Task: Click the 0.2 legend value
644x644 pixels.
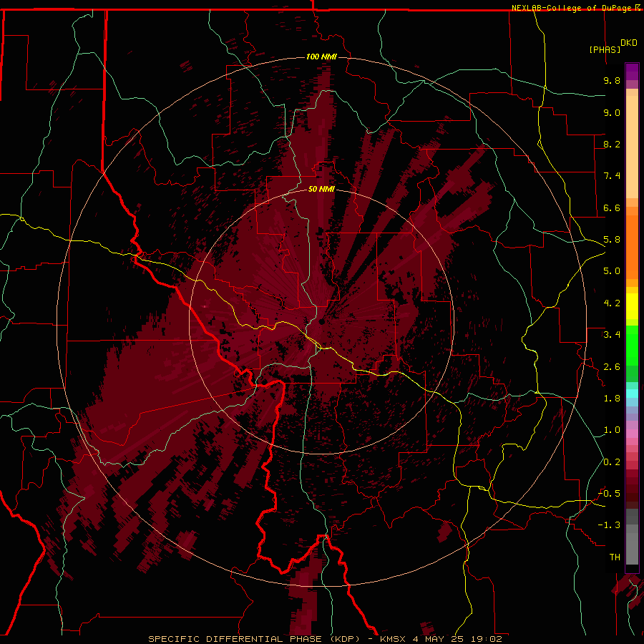Action: [x=612, y=462]
